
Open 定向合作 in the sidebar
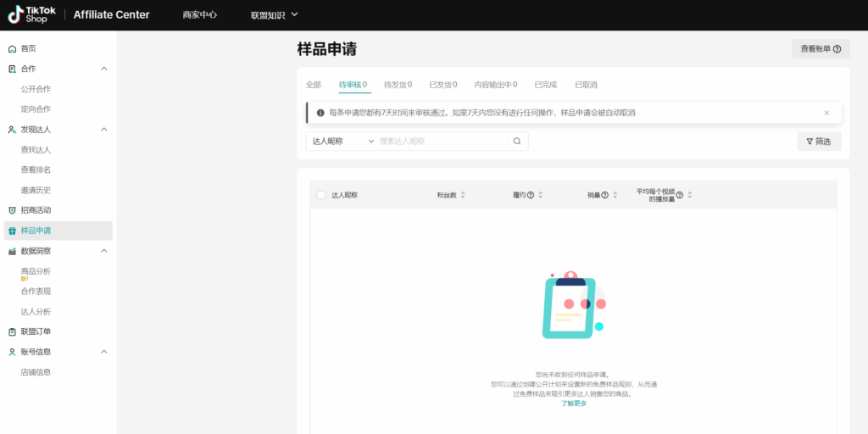tap(36, 109)
